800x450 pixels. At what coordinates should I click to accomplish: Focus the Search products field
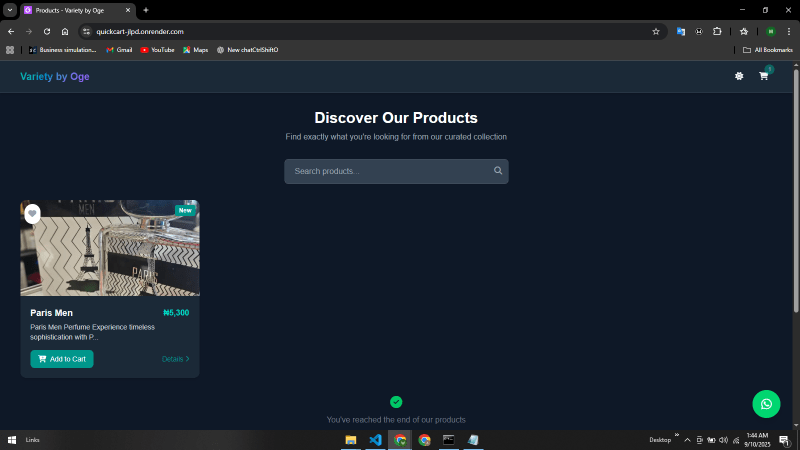pyautogui.click(x=396, y=171)
